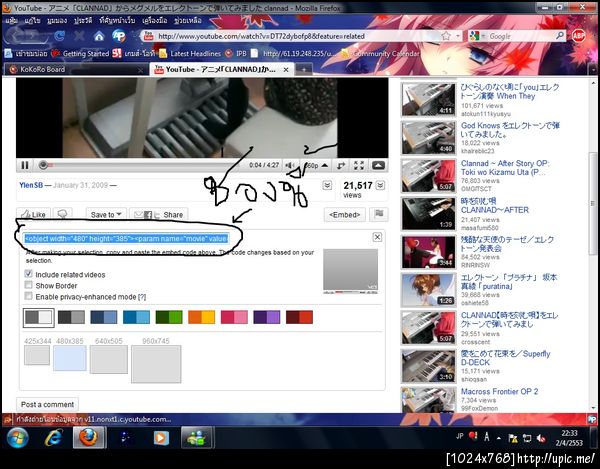Select the green color theme swatch
The image size is (600, 469).
click(x=169, y=318)
